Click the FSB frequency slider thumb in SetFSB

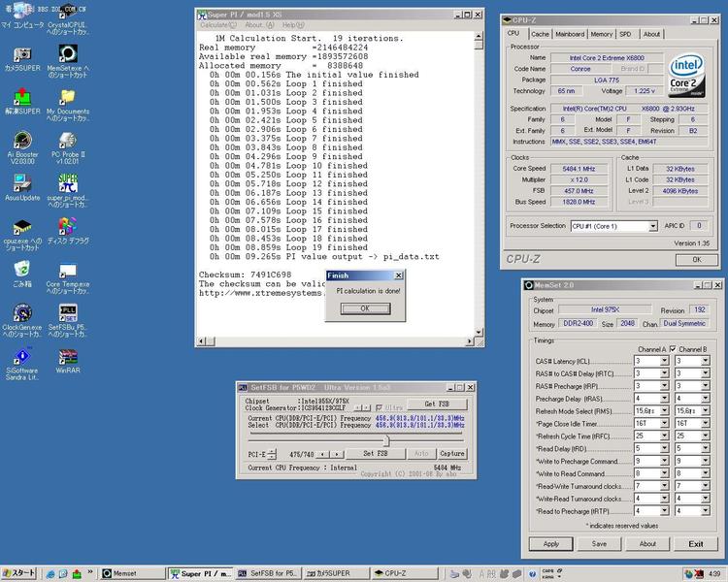(x=386, y=439)
